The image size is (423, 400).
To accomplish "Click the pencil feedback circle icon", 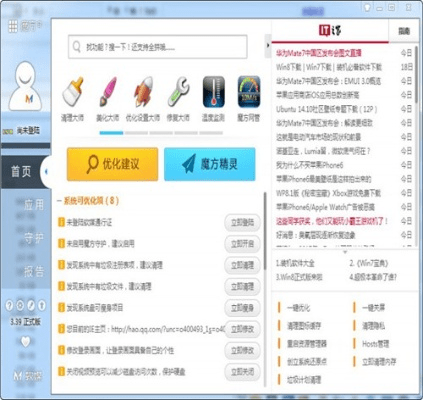I will click(x=31, y=305).
